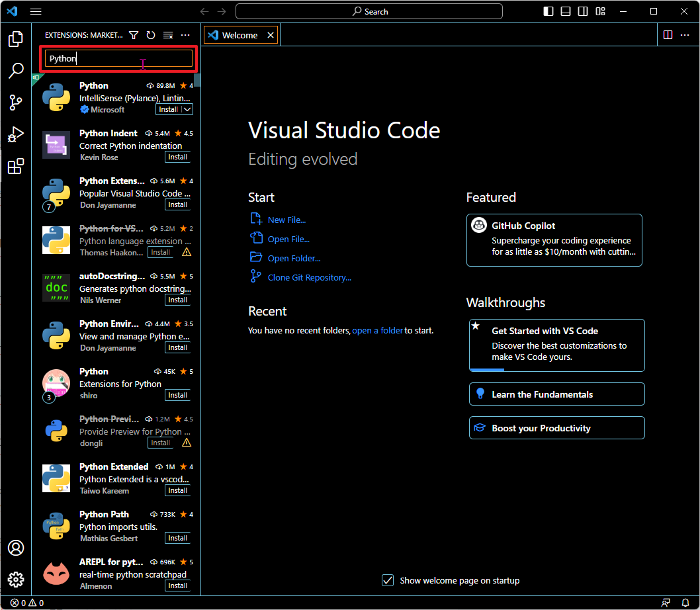Go forward with the navigation arrow
700x610 pixels.
click(x=222, y=12)
